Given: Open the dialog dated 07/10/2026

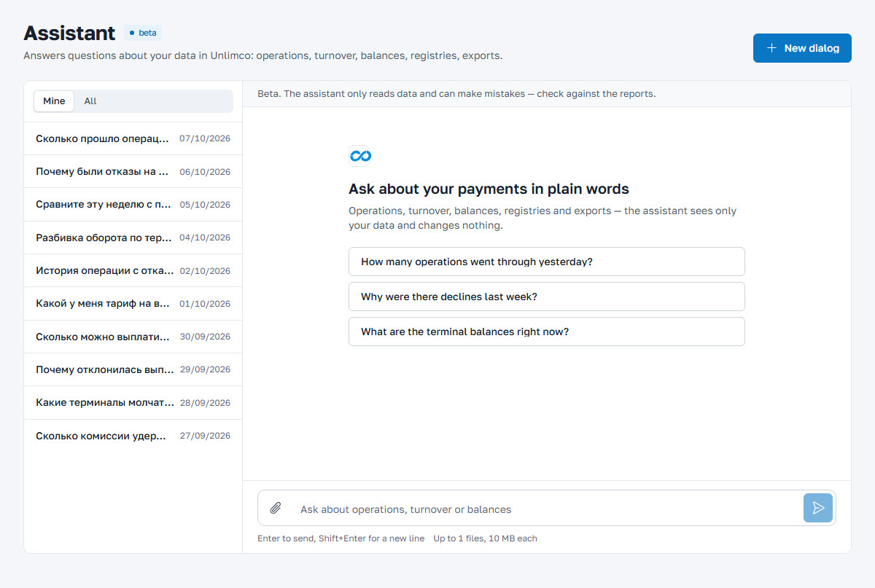Looking at the screenshot, I should (x=133, y=138).
